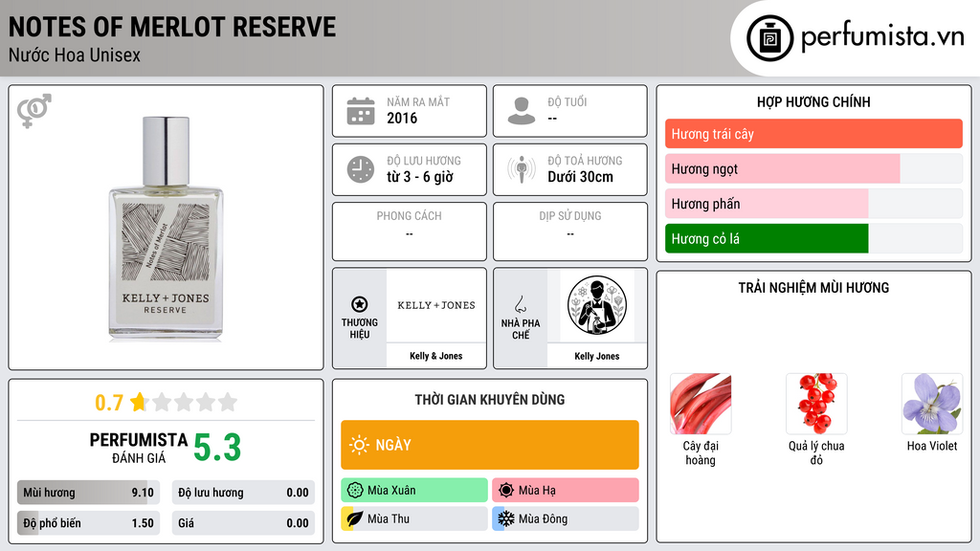Open the Kelly + Jones brand logo
The width and height of the screenshot is (980, 551).
436,305
